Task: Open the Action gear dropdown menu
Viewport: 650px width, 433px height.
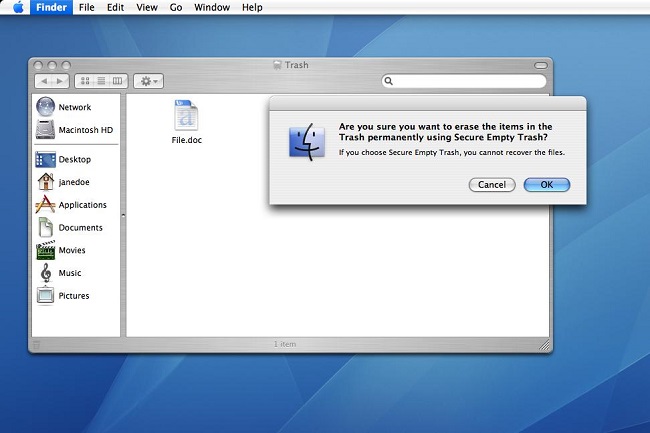Action: 148,81
